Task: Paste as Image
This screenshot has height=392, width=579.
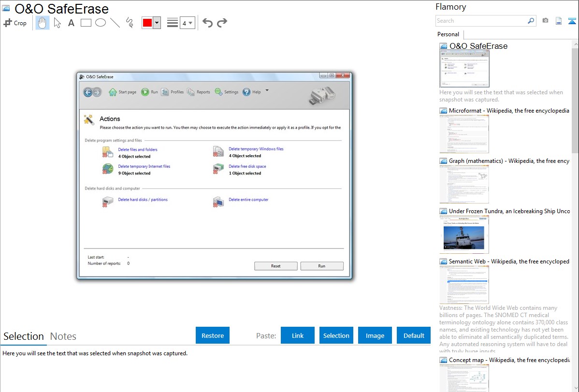Action: (x=375, y=335)
